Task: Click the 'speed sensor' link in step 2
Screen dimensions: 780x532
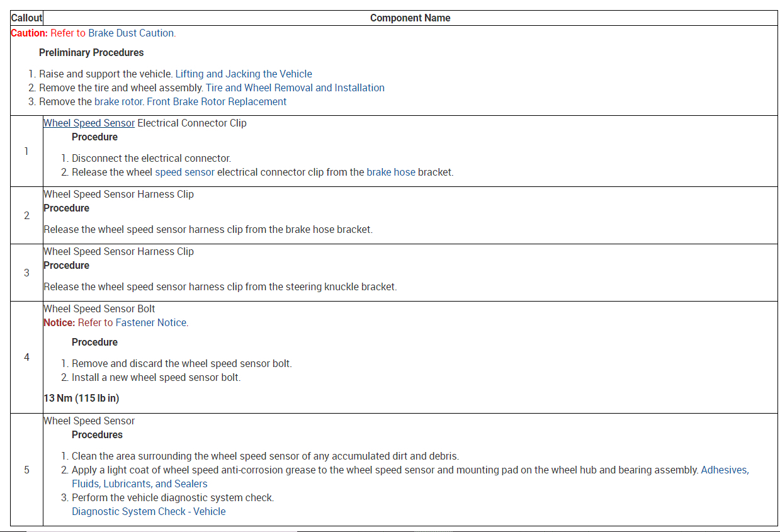Action: (x=184, y=172)
